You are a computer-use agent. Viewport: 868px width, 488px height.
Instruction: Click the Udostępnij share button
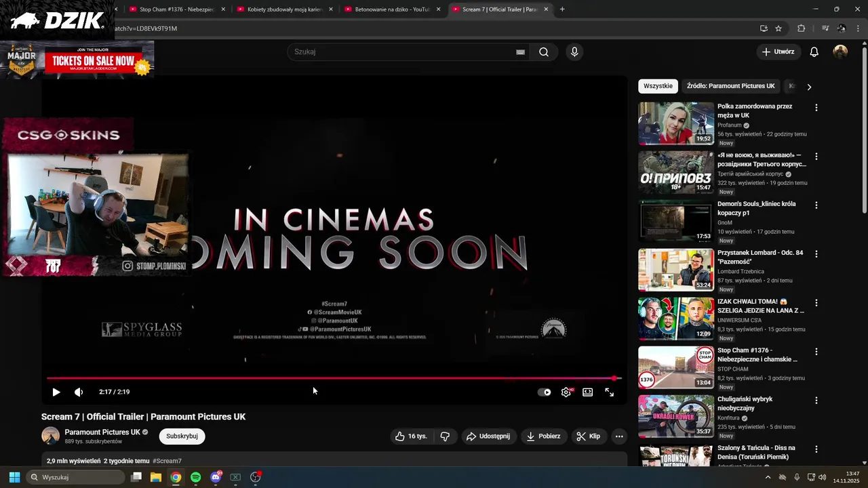[x=488, y=436]
